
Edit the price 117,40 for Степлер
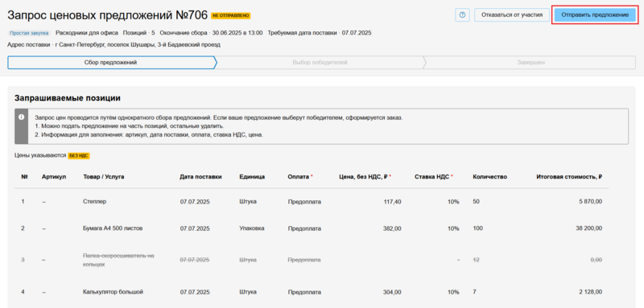point(392,202)
